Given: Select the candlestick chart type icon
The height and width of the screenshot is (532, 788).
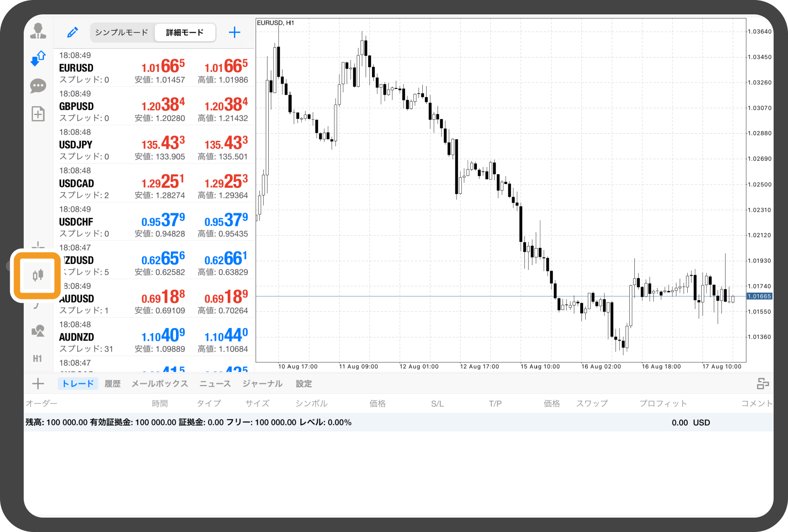Looking at the screenshot, I should (x=38, y=276).
